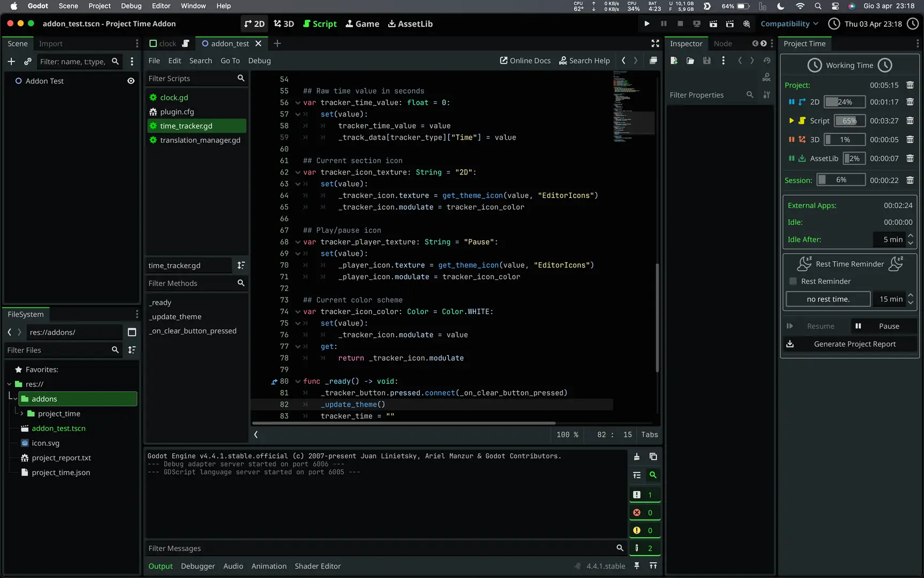Viewport: 924px width, 578px height.
Task: Toggle standard messages filter showing 1
Action: click(x=644, y=495)
